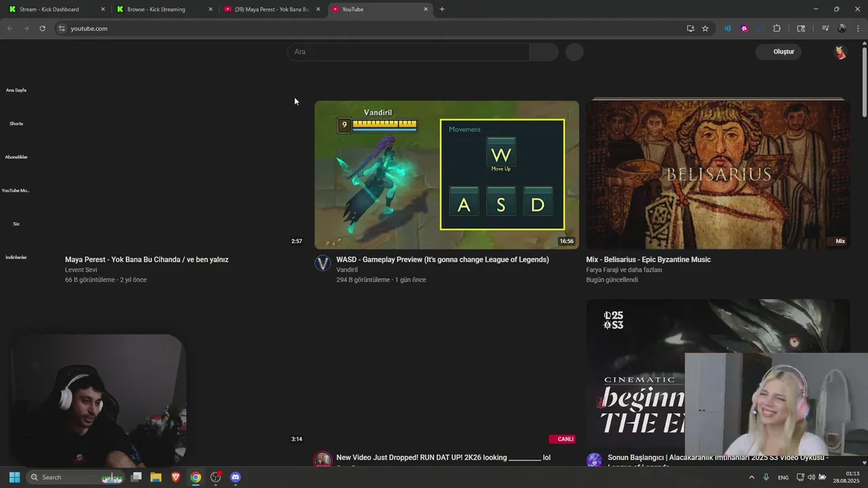Open Mix - Belisarius Epic Byzantine Music title
868x488 pixels.
pos(648,260)
